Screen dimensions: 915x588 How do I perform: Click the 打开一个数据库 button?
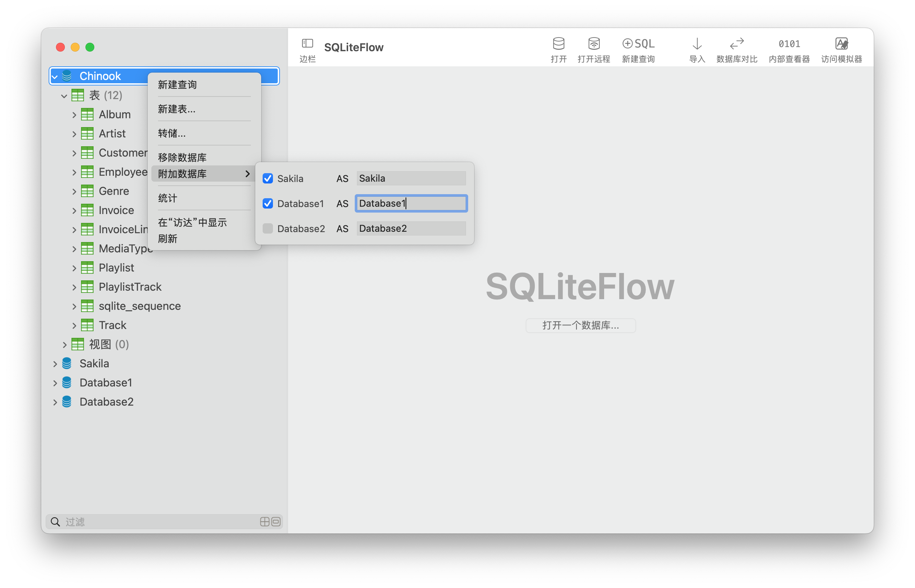[581, 325]
